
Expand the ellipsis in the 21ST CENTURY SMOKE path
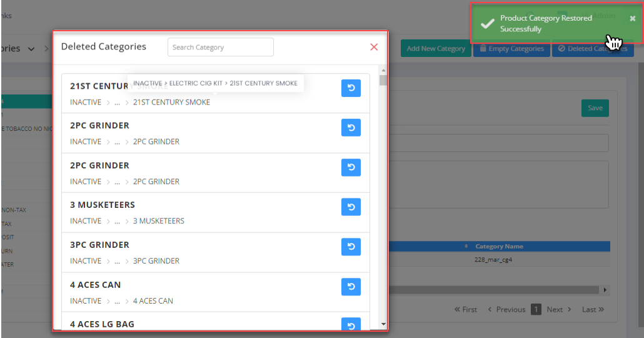(117, 103)
